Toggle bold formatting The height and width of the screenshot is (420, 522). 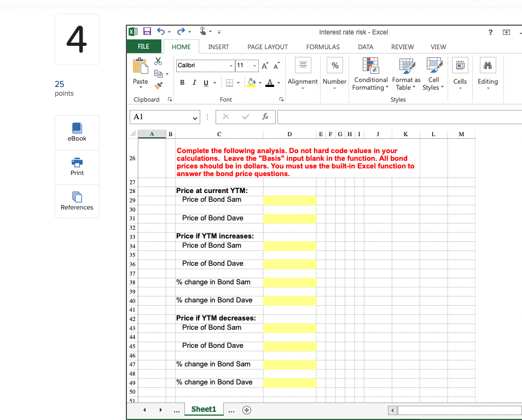pos(182,82)
